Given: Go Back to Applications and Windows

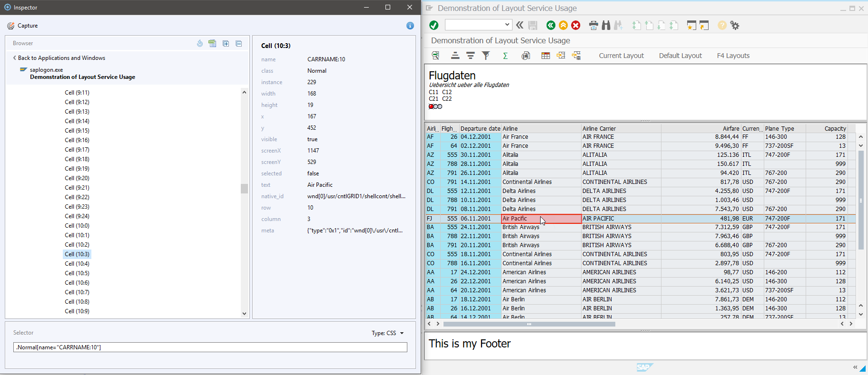Looking at the screenshot, I should point(59,58).
